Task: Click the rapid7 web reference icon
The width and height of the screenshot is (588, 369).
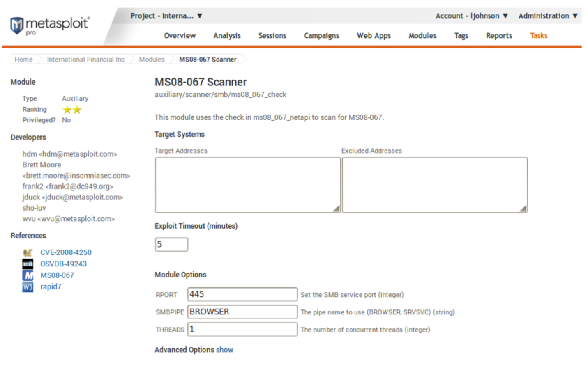Action: click(28, 287)
